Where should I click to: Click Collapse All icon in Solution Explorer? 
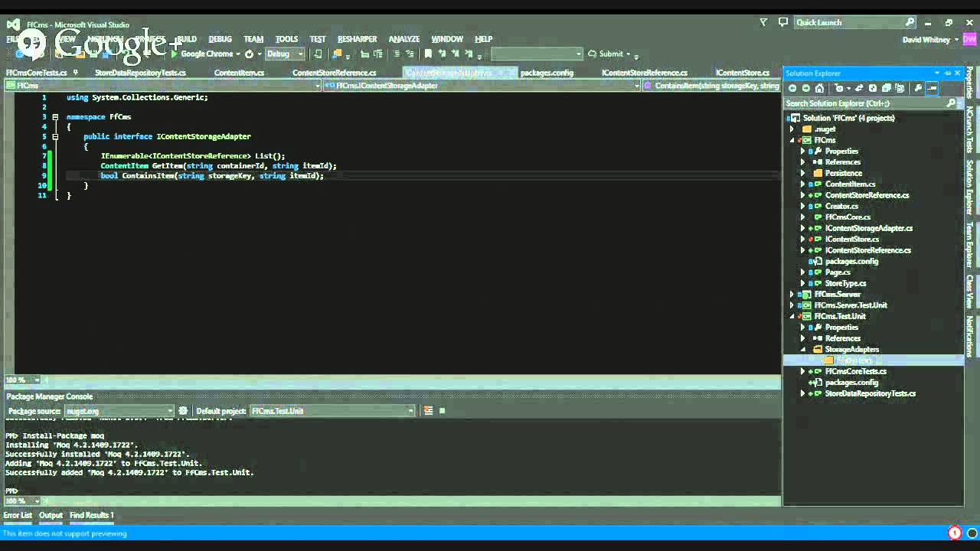[x=886, y=88]
